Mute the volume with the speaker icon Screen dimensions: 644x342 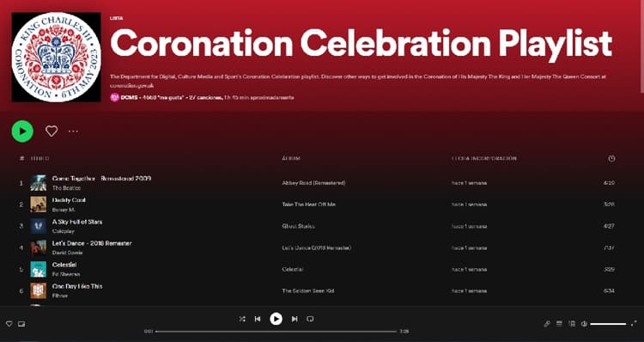(584, 324)
